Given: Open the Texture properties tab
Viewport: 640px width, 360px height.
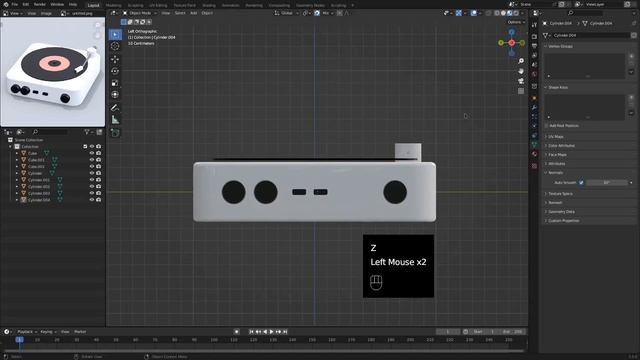Looking at the screenshot, I should point(534,166).
